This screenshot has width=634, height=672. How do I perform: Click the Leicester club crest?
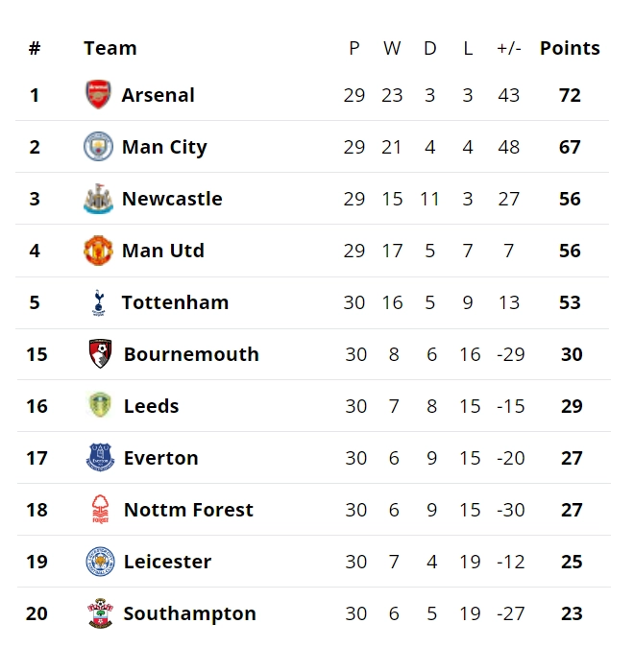(x=100, y=562)
